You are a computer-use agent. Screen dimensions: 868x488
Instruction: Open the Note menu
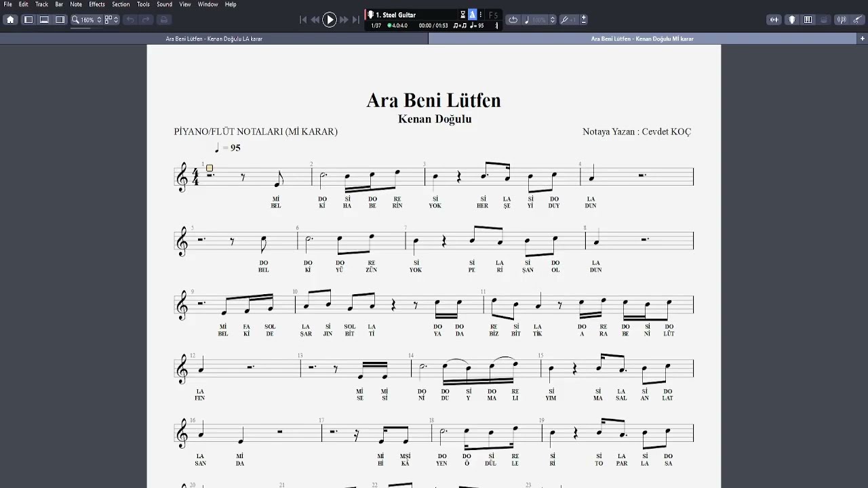[76, 4]
